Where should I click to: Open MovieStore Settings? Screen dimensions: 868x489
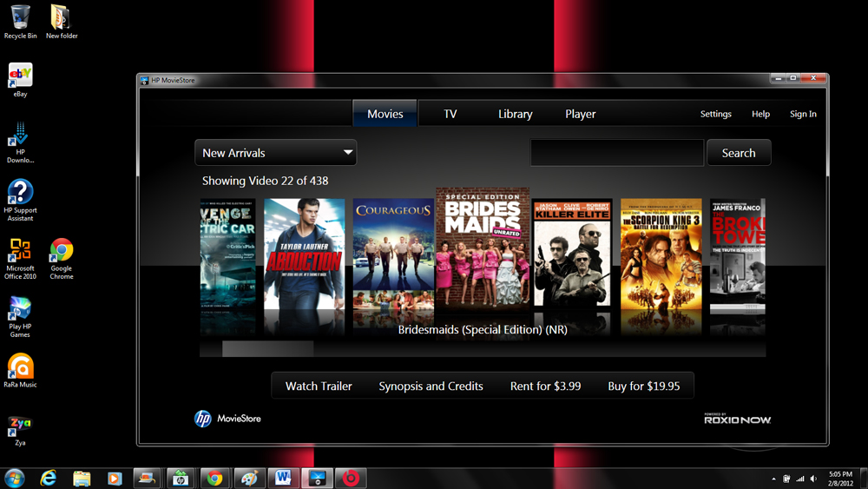716,114
